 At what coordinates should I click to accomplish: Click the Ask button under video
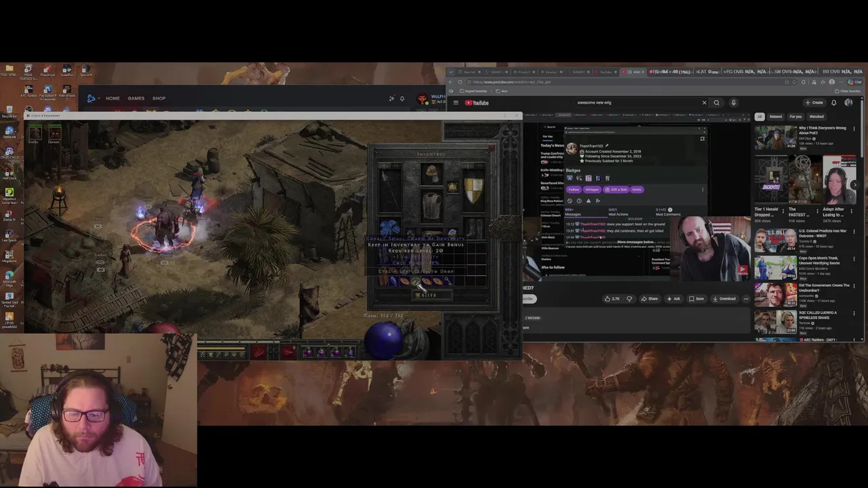pyautogui.click(x=673, y=299)
